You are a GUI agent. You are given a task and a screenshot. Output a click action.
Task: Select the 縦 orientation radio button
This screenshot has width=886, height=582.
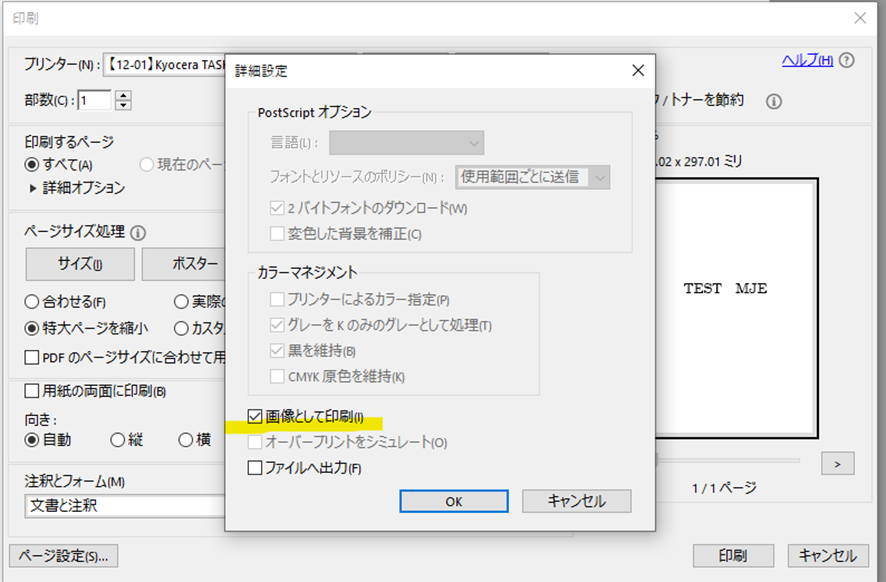pos(118,439)
